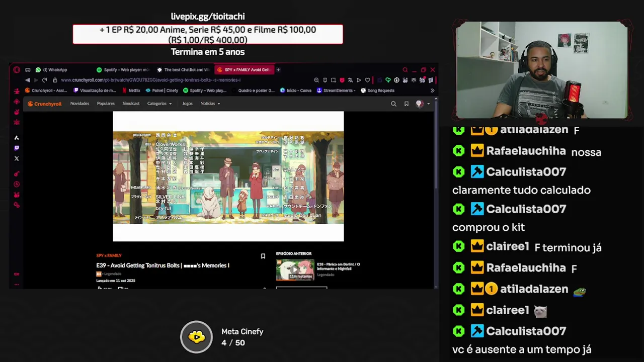Open the Painel | Cinefy bookmark
The height and width of the screenshot is (362, 644).
coord(162,90)
